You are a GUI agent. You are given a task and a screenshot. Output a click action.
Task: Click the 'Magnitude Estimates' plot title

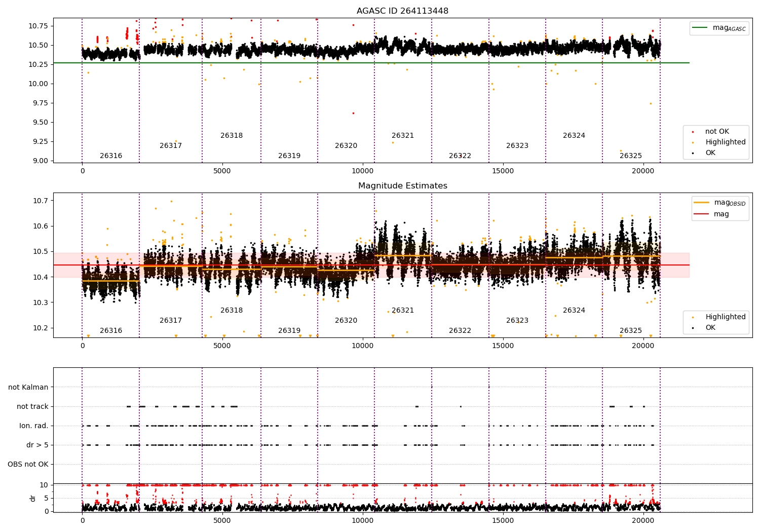tap(402, 186)
